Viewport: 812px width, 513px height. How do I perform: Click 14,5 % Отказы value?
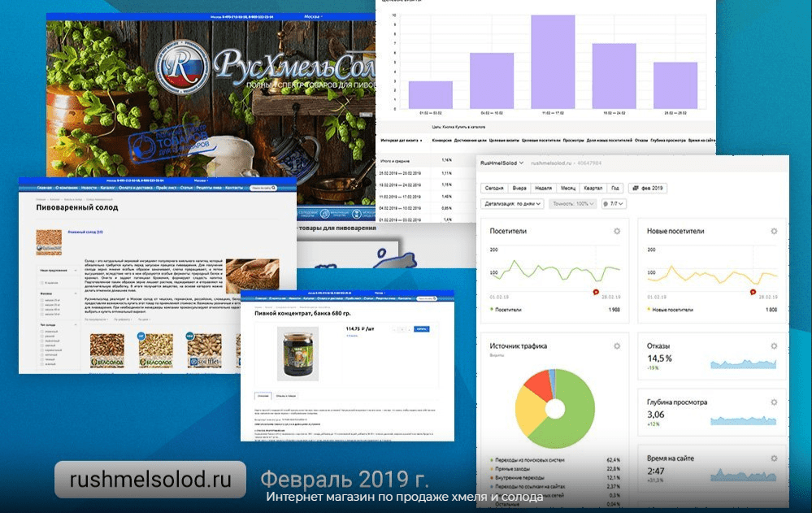[x=659, y=358]
